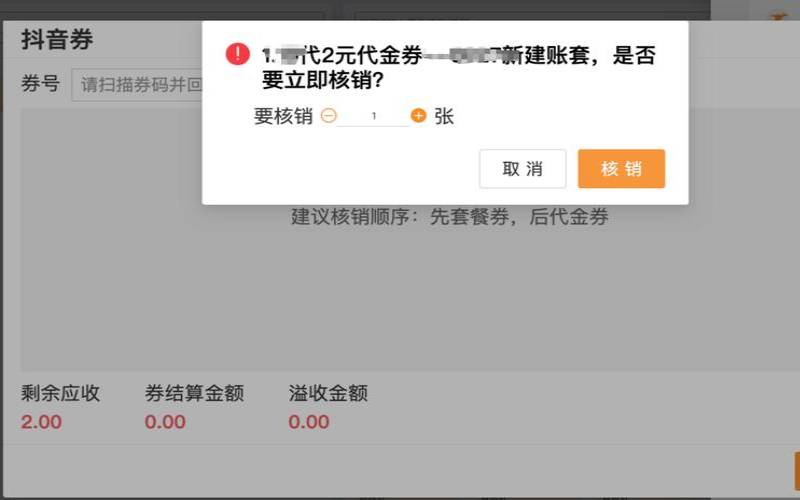
Task: Confirm with the orange 核销 button
Action: click(621, 169)
